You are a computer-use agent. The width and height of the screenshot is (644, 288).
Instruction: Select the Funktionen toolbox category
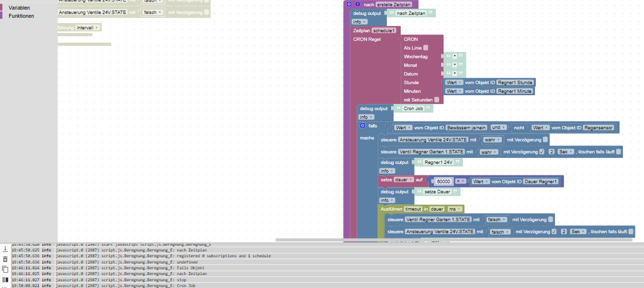[21, 16]
